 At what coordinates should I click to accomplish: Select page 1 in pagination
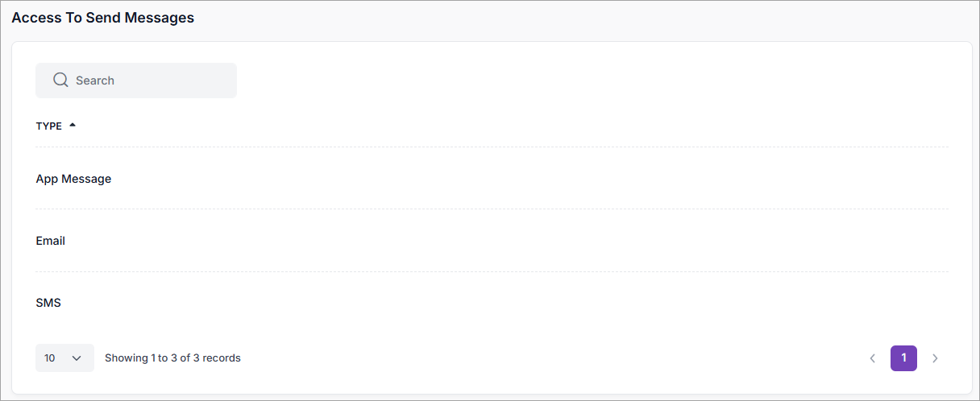903,358
